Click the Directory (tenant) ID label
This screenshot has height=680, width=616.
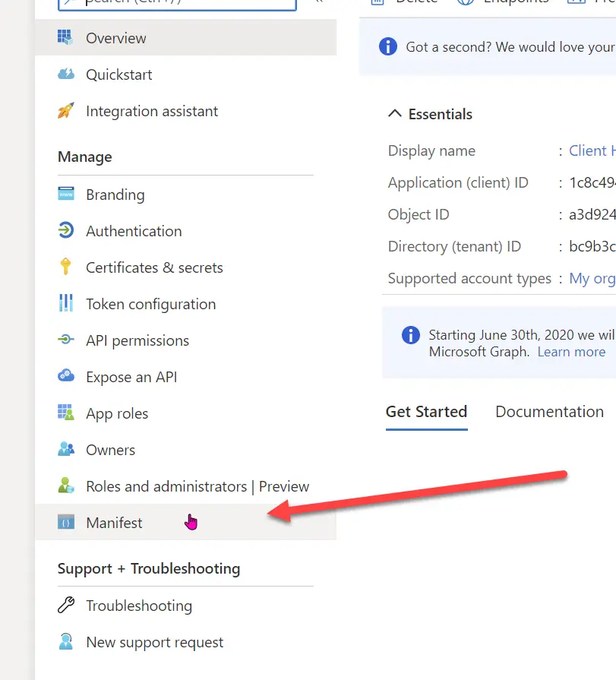(x=454, y=246)
